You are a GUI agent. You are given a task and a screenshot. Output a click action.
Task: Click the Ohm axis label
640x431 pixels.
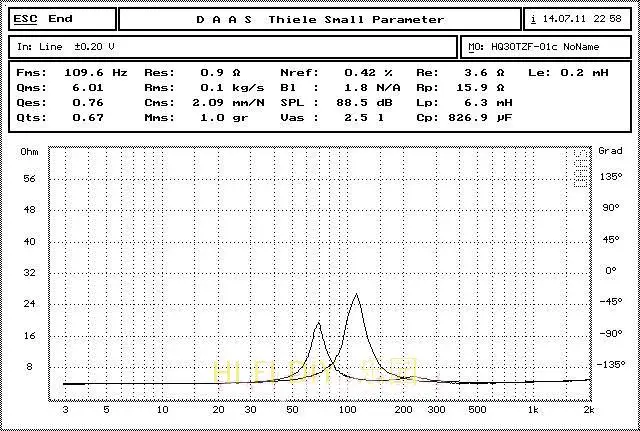click(29, 152)
